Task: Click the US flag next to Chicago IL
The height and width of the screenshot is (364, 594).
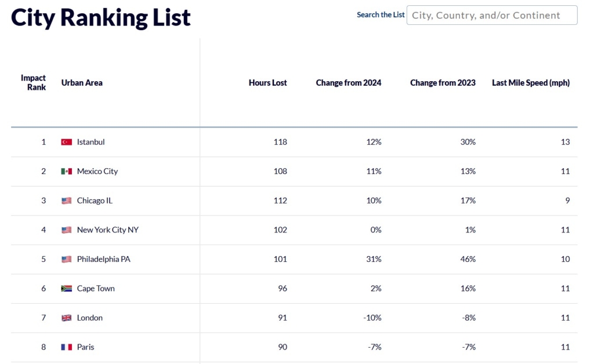Action: tap(67, 201)
